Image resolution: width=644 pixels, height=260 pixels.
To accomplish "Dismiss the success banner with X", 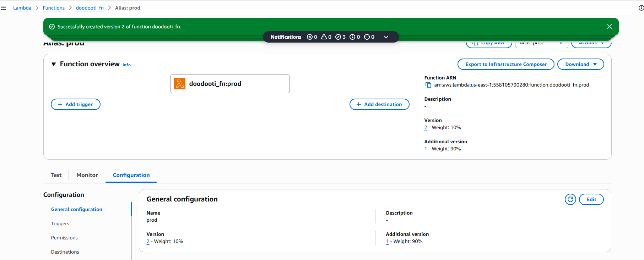I will [610, 27].
